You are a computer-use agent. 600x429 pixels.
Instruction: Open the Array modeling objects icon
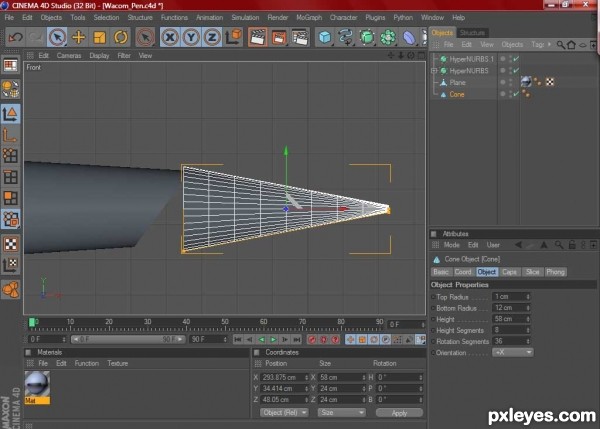pos(388,37)
